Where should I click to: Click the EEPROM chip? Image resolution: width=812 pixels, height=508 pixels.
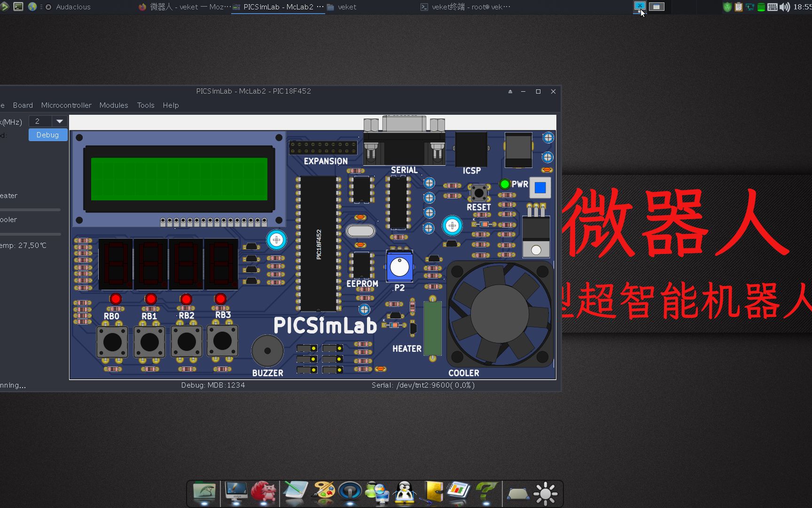coord(361,265)
